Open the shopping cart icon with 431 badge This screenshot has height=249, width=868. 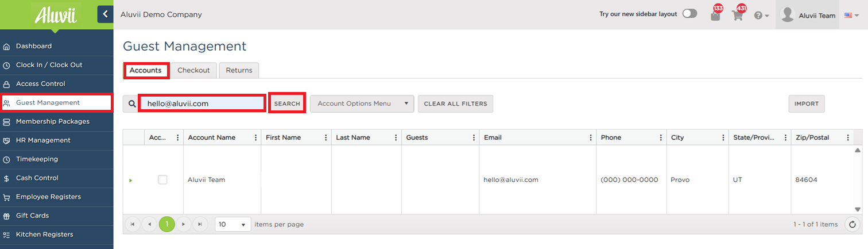(x=738, y=14)
